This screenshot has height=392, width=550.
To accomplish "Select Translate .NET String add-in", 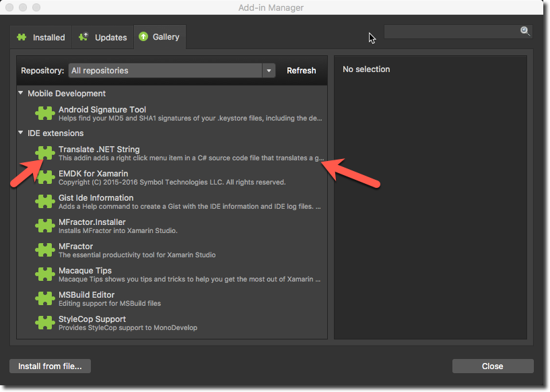I will coord(172,154).
